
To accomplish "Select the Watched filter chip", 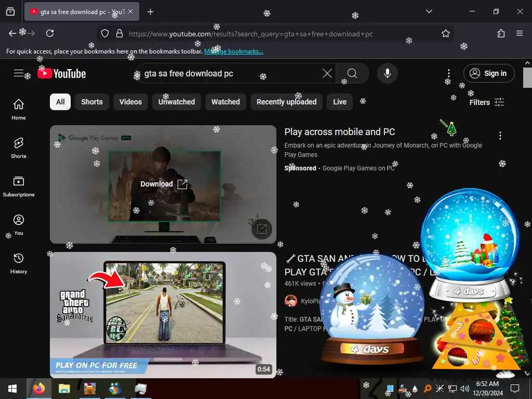I will click(225, 102).
